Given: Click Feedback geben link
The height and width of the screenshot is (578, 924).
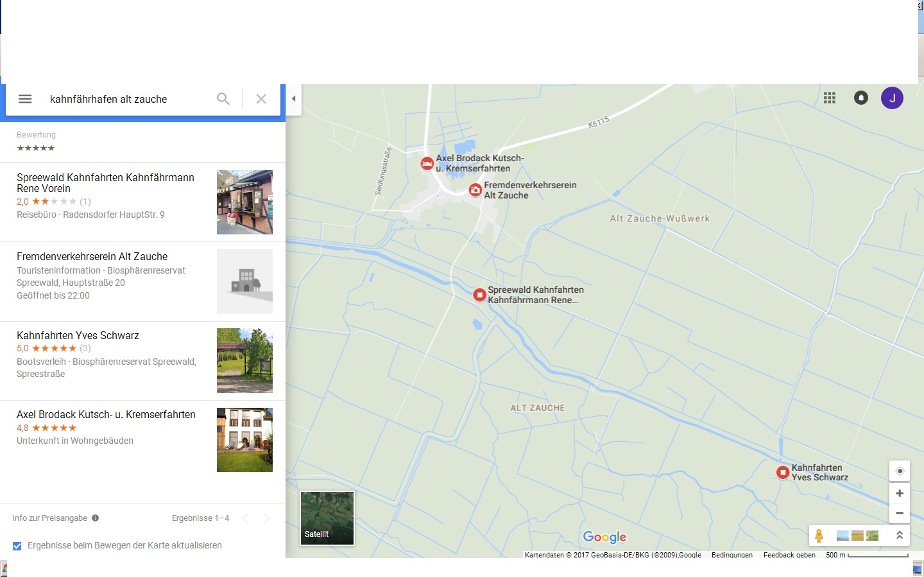Looking at the screenshot, I should (789, 555).
